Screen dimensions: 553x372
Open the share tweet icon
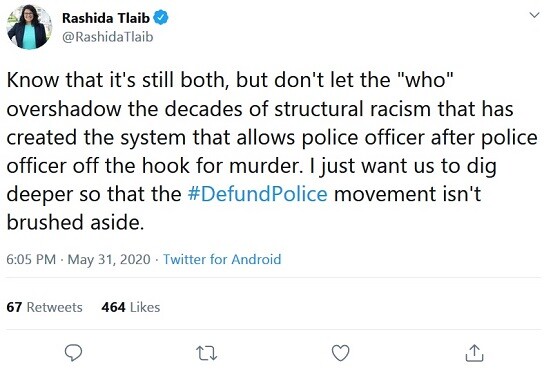click(474, 353)
